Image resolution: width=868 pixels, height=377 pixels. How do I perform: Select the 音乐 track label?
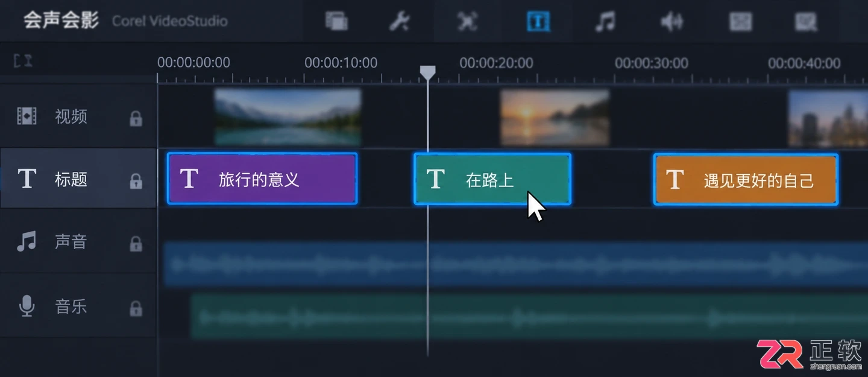tap(71, 306)
